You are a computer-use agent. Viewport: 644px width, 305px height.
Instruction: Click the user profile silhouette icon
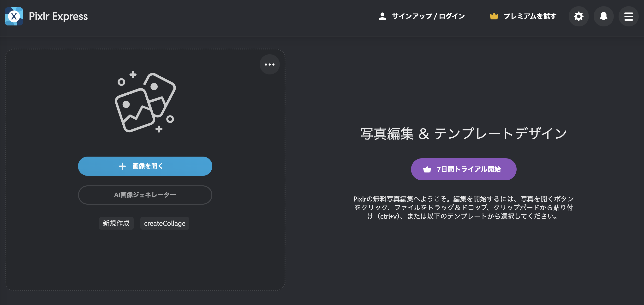pos(382,17)
